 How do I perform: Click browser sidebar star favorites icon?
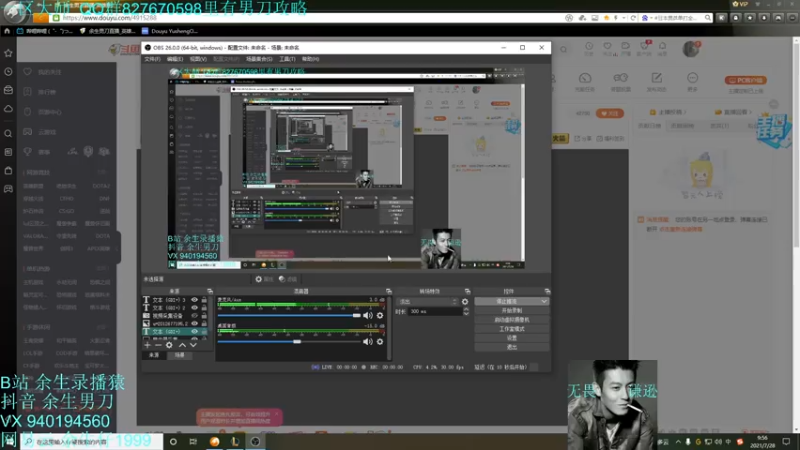[x=8, y=53]
